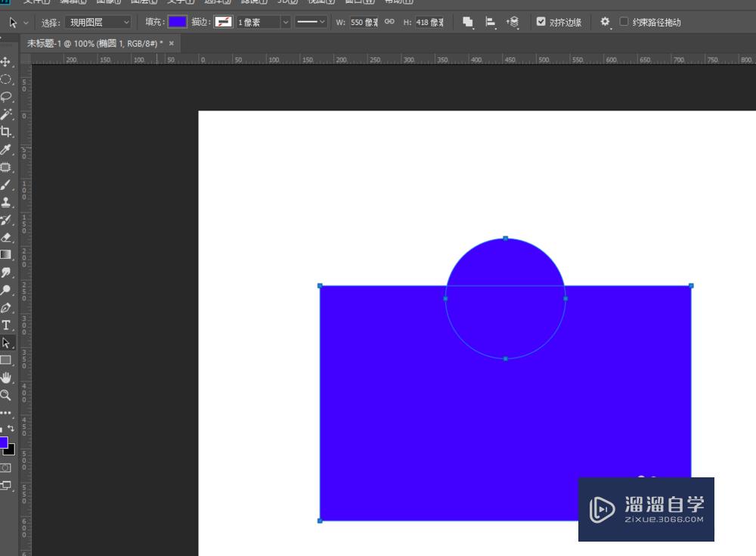Select the Rectangle shape tool
Viewport: 756px width, 556px height.
point(6,360)
